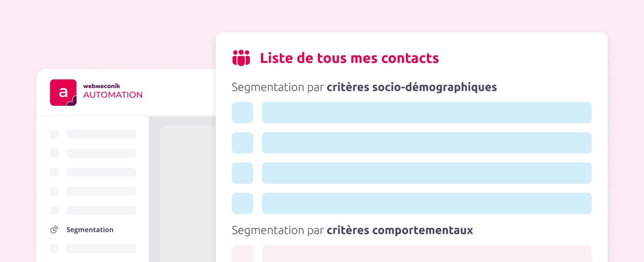Image resolution: width=644 pixels, height=262 pixels.
Task: Select the second blue socio-démographiques criteria bar
Action: [427, 143]
